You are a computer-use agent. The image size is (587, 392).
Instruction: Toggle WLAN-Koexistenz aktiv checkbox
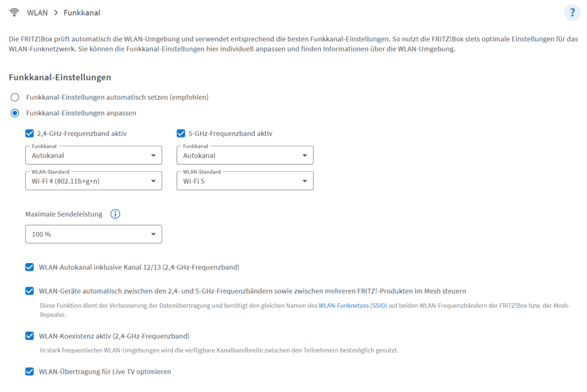[x=30, y=336]
